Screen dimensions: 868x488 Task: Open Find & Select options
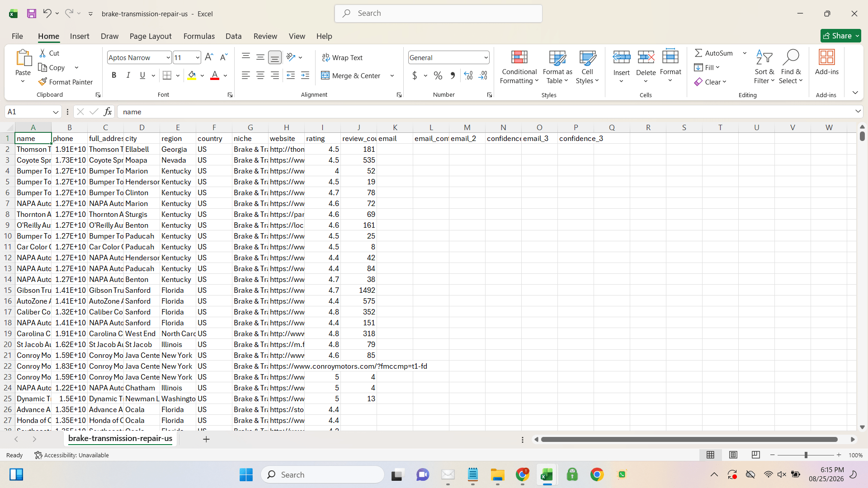pyautogui.click(x=791, y=67)
